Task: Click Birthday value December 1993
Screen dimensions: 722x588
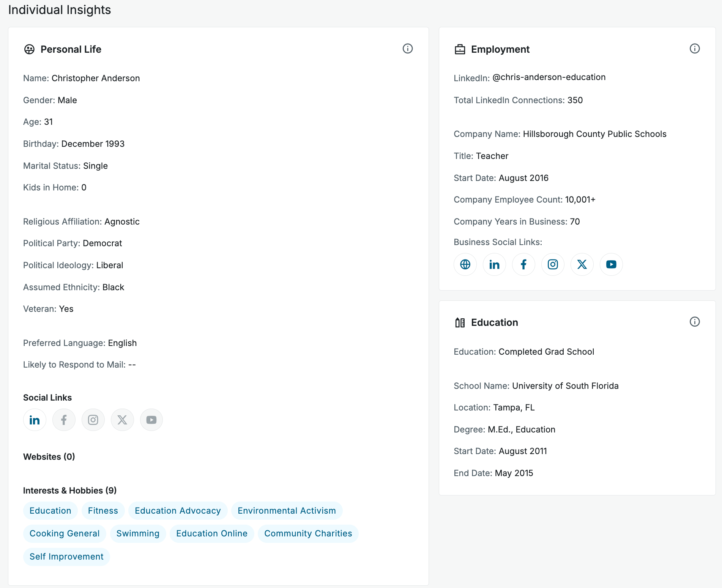Action: (x=93, y=144)
